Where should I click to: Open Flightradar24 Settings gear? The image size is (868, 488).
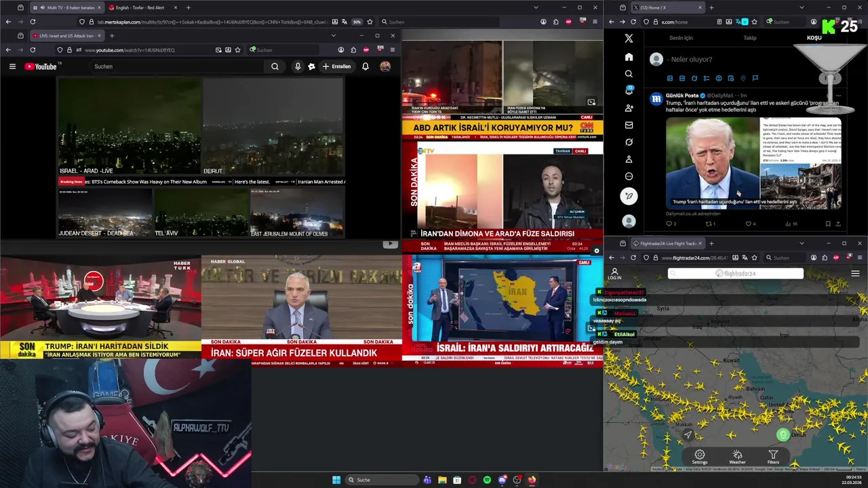pos(699,457)
